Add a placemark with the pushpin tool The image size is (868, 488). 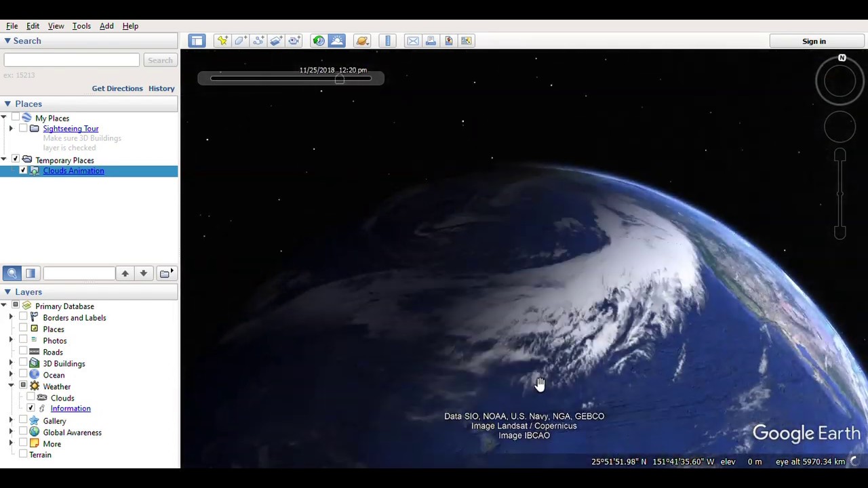click(x=222, y=41)
